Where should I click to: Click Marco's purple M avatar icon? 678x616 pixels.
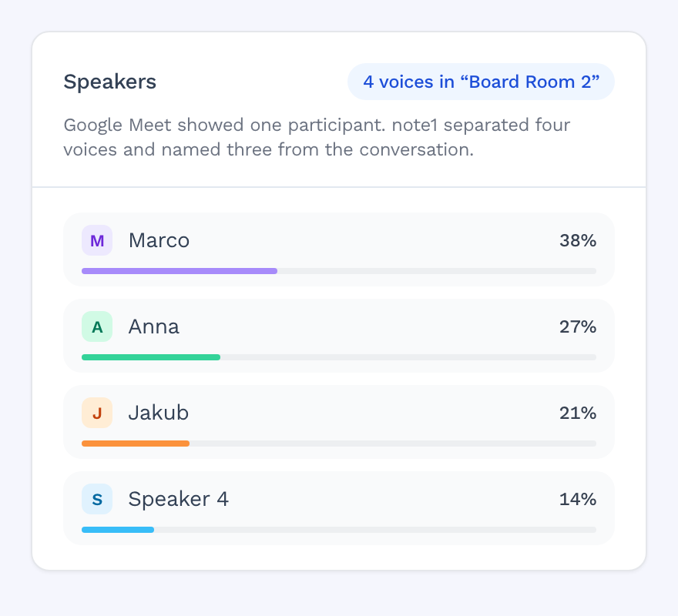click(x=97, y=240)
